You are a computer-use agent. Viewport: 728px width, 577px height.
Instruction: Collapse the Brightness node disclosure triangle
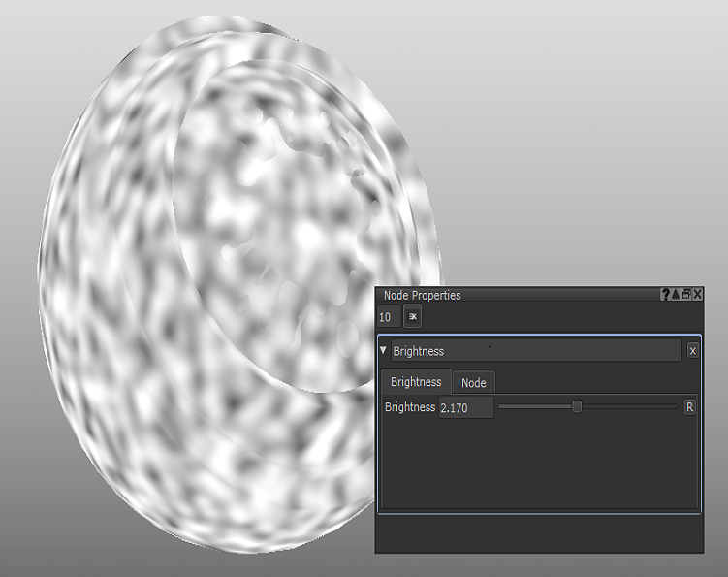coord(384,350)
